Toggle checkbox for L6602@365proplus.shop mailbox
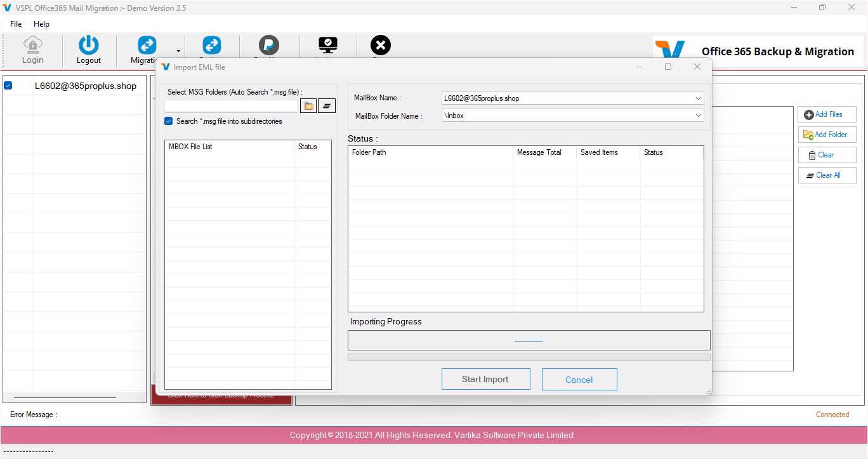868x459 pixels. click(8, 86)
